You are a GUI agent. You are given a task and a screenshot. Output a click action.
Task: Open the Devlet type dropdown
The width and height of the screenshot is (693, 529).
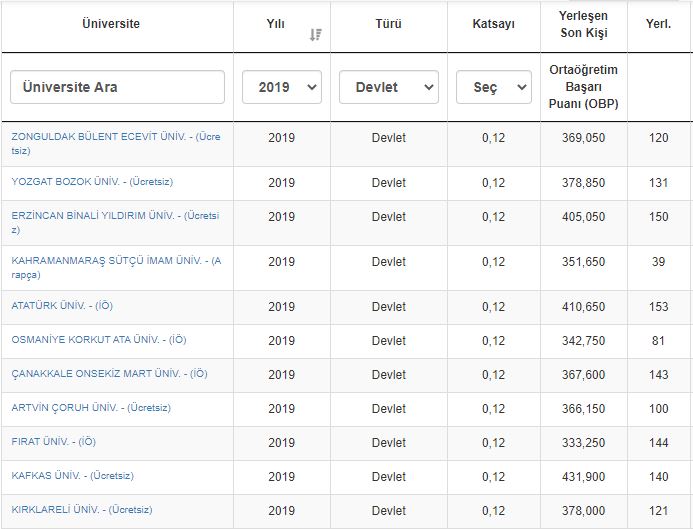tap(389, 87)
